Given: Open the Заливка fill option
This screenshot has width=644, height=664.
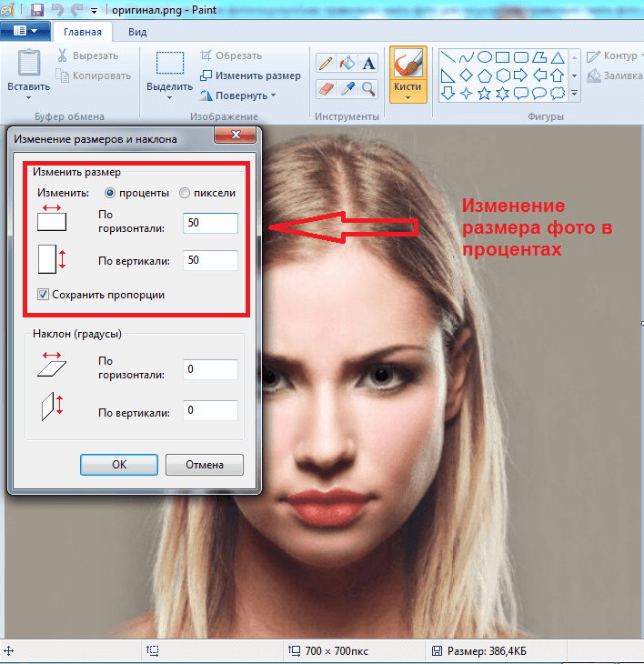Looking at the screenshot, I should pyautogui.click(x=615, y=75).
